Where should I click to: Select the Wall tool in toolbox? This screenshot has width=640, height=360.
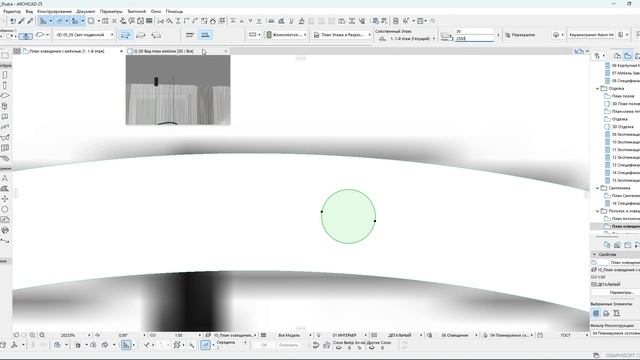5,75
